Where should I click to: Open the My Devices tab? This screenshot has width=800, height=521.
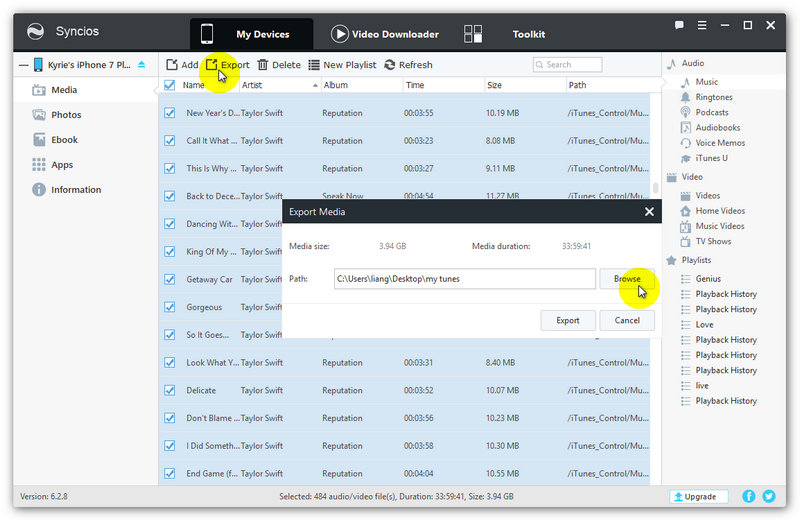252,34
